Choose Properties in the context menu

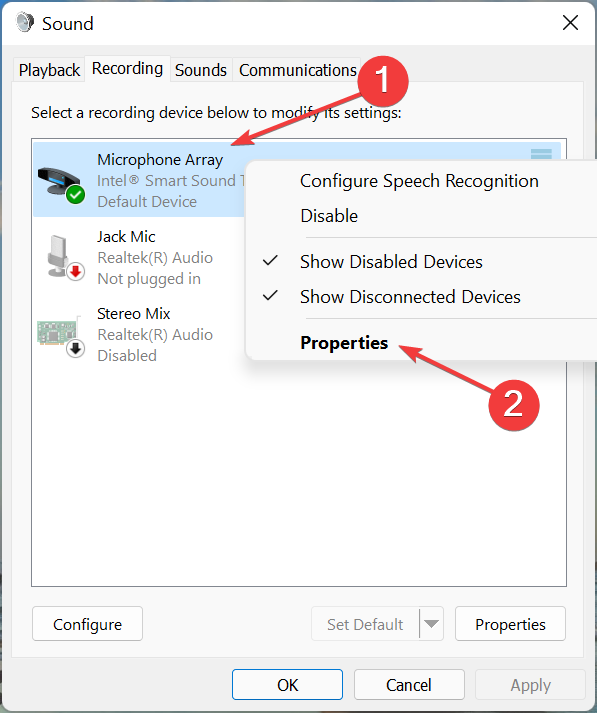point(344,342)
